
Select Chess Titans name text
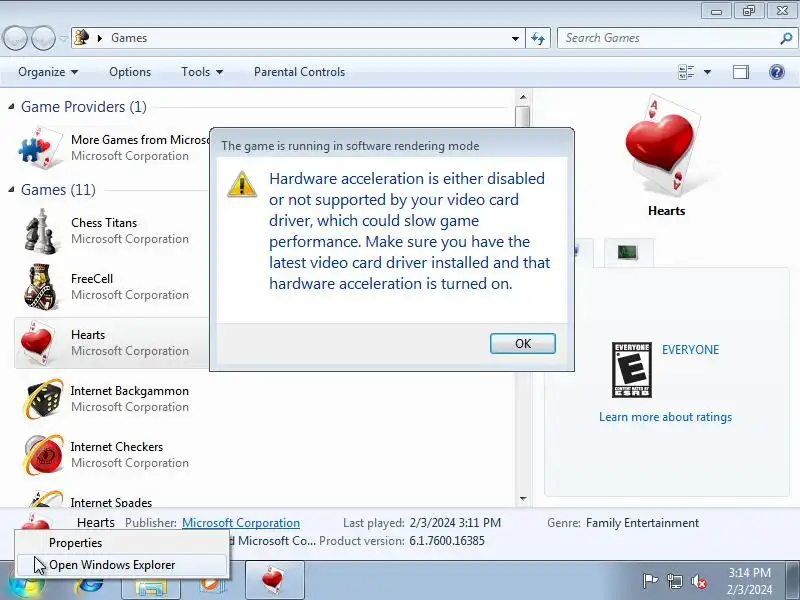pos(104,223)
